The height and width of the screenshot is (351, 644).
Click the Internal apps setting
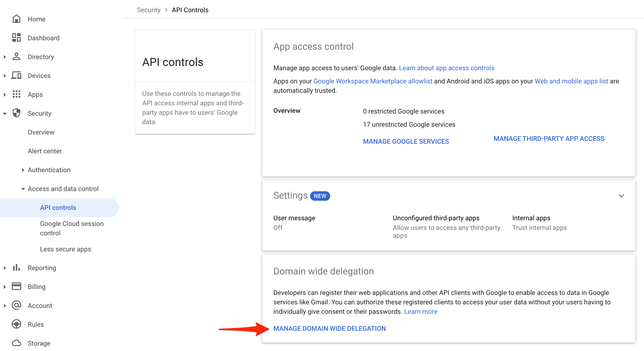coord(539,223)
